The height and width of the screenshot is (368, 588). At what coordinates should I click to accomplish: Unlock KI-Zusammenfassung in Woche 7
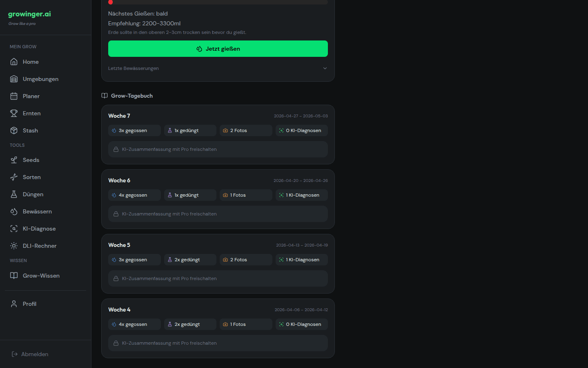point(218,149)
